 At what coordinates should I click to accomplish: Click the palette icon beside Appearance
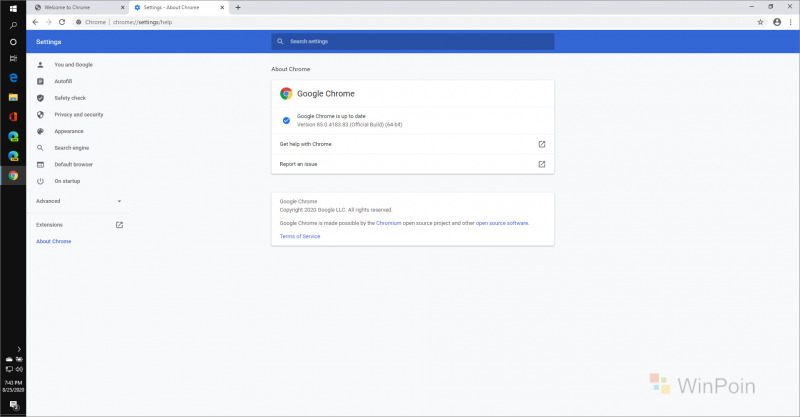click(x=40, y=131)
